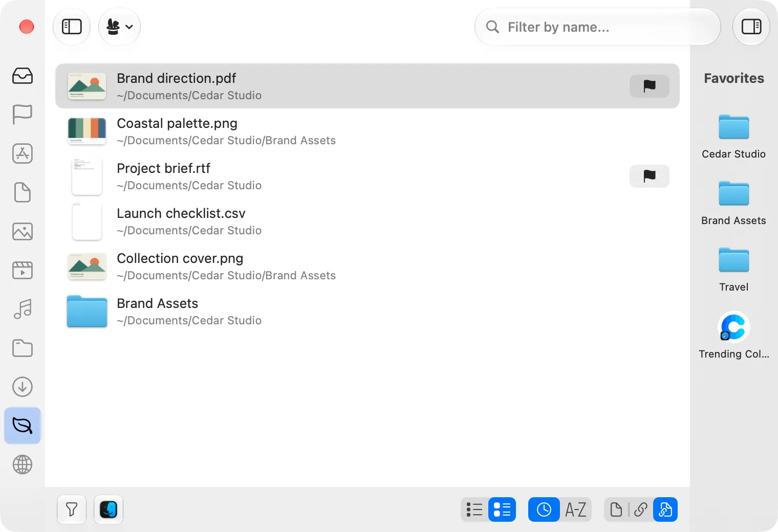Open the inbox tray sidebar icon
The image size is (778, 532).
coord(23,76)
